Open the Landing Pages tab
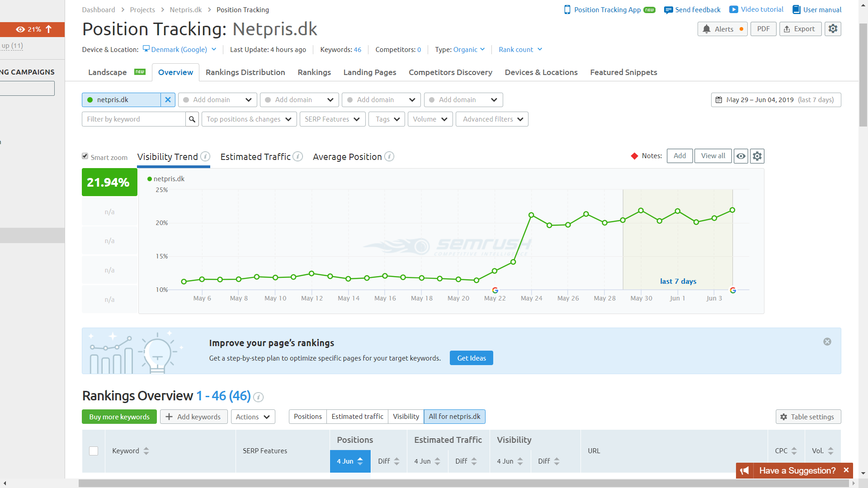 370,72
